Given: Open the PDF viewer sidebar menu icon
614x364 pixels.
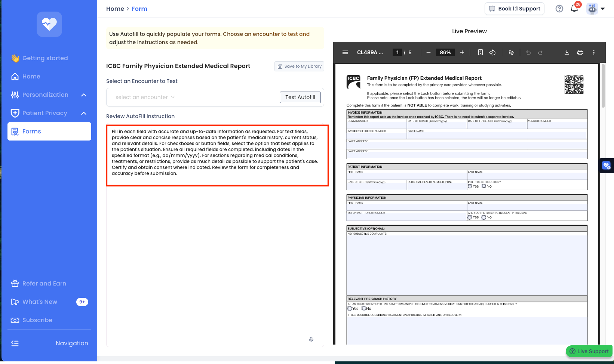Looking at the screenshot, I should click(345, 52).
